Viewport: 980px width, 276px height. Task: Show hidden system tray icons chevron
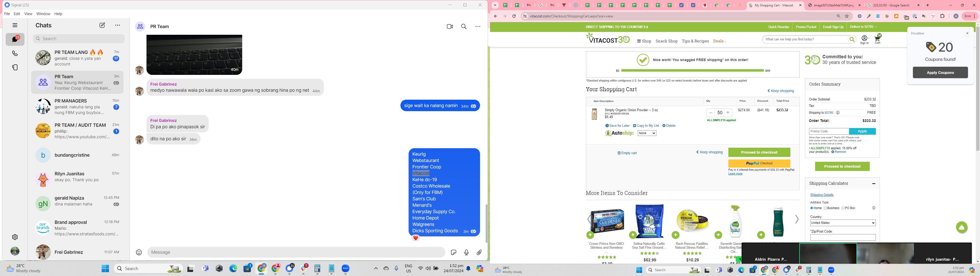[x=376, y=269]
